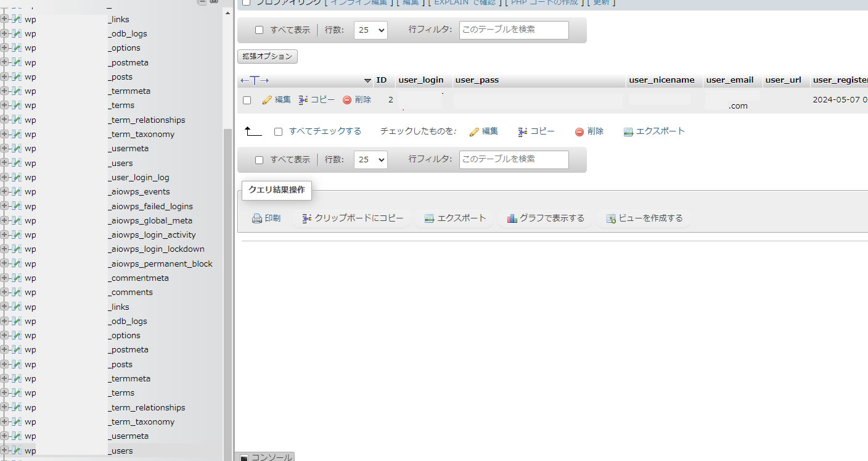This screenshot has width=868, height=461.
Task: Sort by the user_email column header
Action: point(730,80)
